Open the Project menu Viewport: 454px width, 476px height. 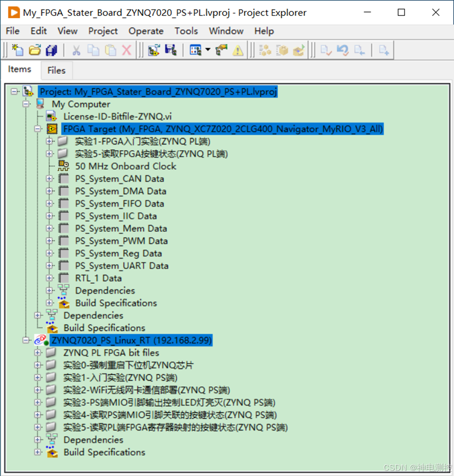pos(103,31)
